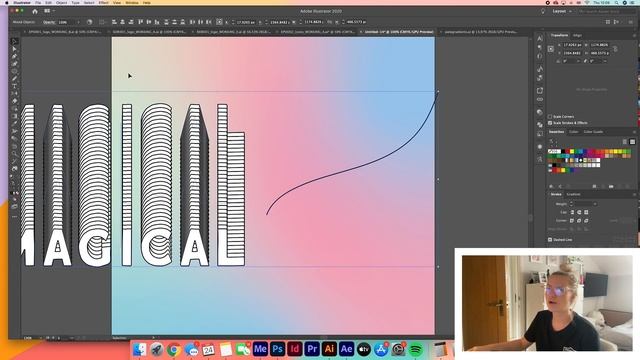
Task: Pick the black swatch in Swatches
Action: pyautogui.click(x=563, y=151)
